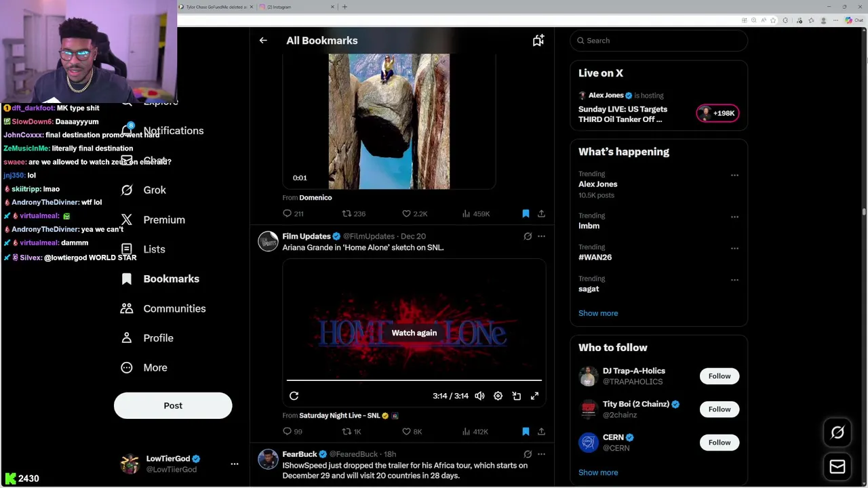868x488 pixels.
Task: Open options for #WAN26 trend
Action: (x=734, y=248)
